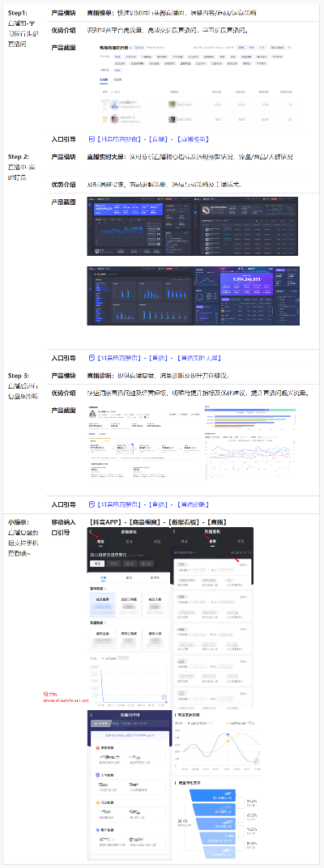Open the top-left dark 直播大屏 dashboard screenshot

click(139, 226)
